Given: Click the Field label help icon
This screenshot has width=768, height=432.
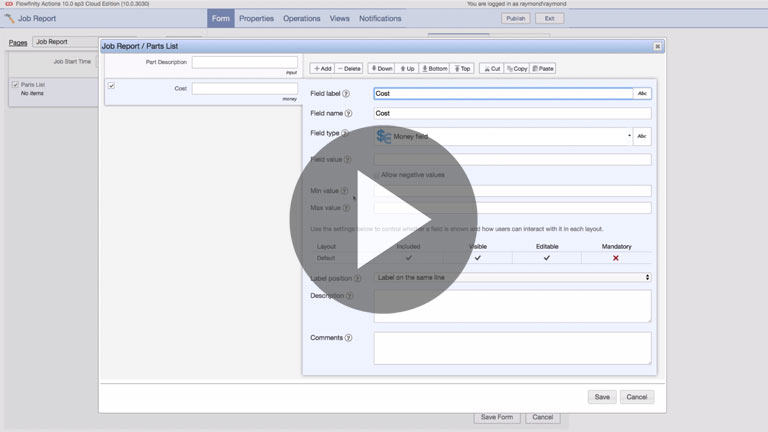Looking at the screenshot, I should [347, 94].
